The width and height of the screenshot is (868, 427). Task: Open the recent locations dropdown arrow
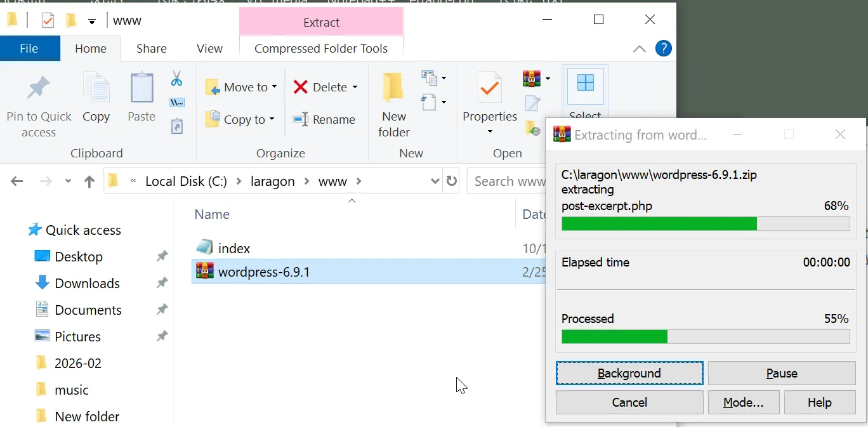click(68, 181)
